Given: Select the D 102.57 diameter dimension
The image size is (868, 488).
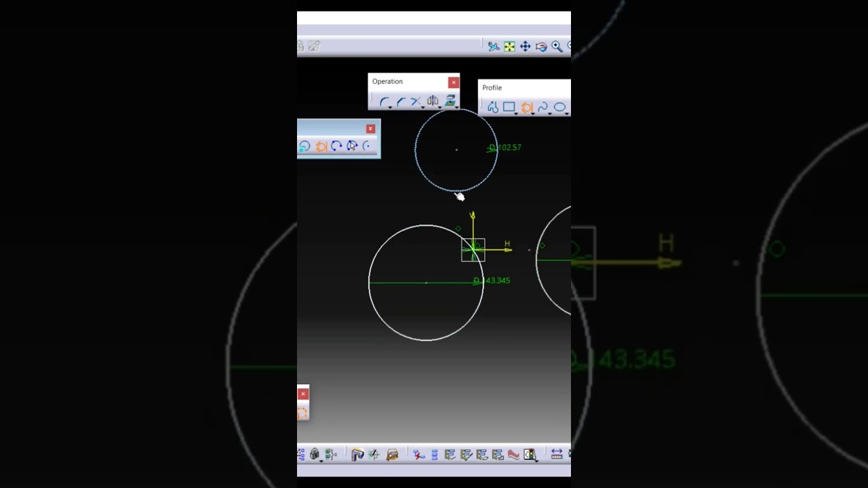Looking at the screenshot, I should (x=505, y=147).
